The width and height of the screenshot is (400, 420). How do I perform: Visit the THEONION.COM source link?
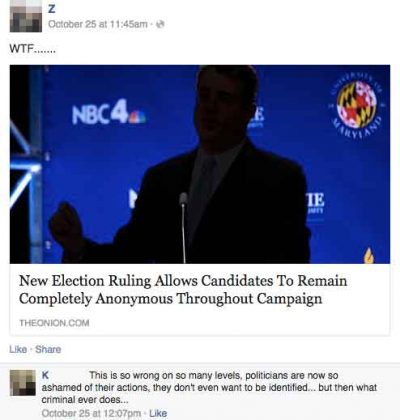coord(54,323)
